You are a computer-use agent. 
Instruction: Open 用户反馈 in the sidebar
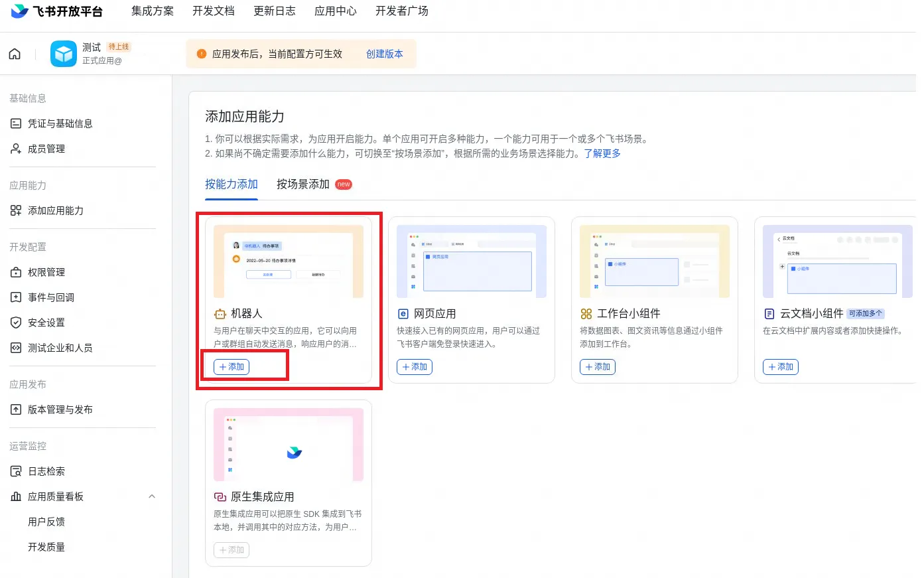[x=46, y=522]
